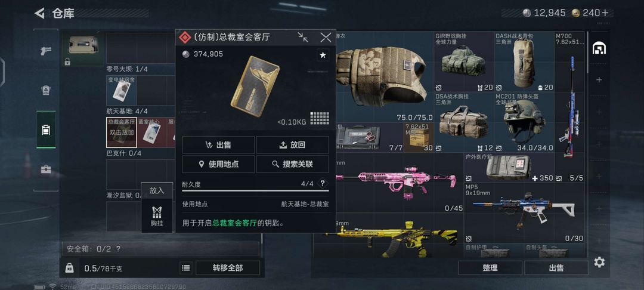The image size is (644, 290).
Task: Open the list view icon beside 转移全部
Action: [x=186, y=269]
